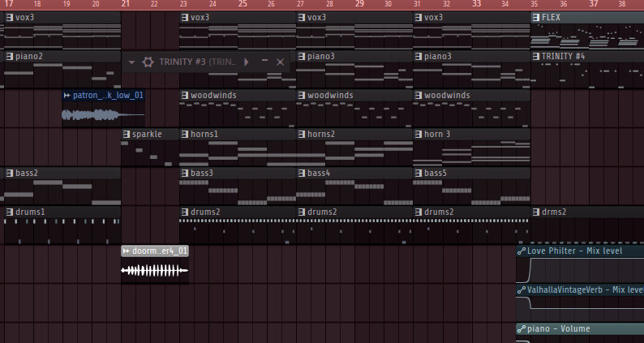Select the horns1 clip title
The height and width of the screenshot is (343, 644).
[204, 135]
